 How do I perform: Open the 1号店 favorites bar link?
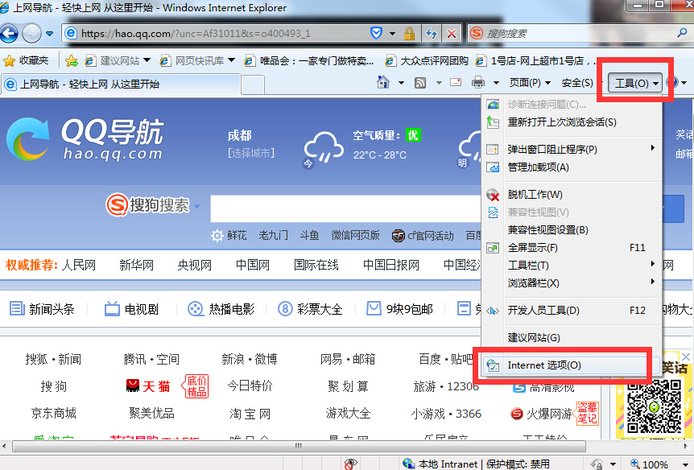coord(534,61)
